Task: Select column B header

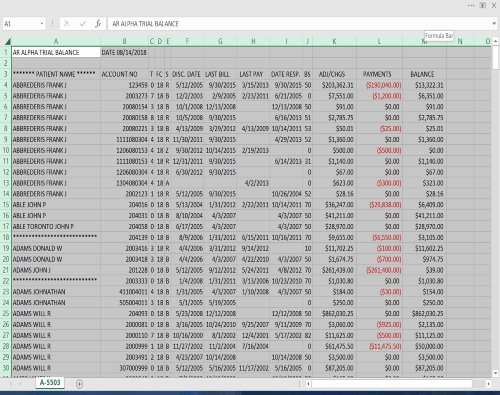Action: (124, 41)
